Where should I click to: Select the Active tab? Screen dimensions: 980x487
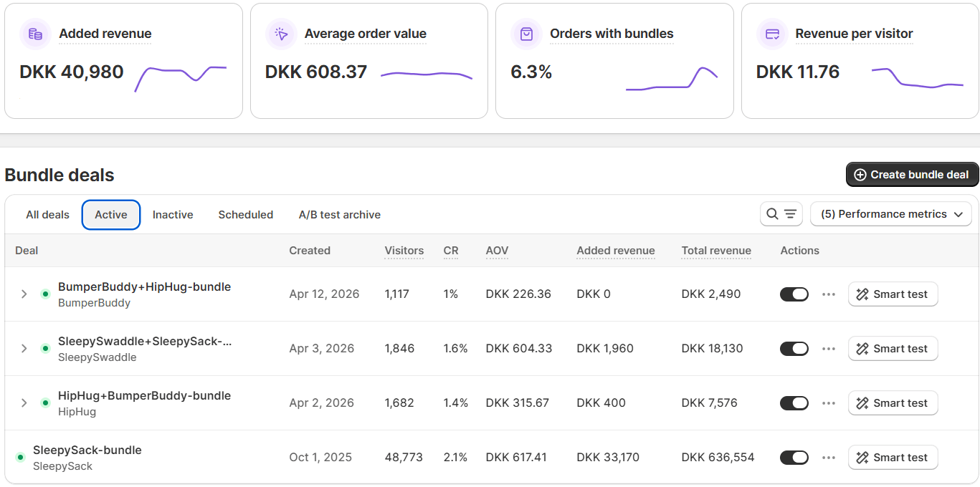(x=111, y=215)
